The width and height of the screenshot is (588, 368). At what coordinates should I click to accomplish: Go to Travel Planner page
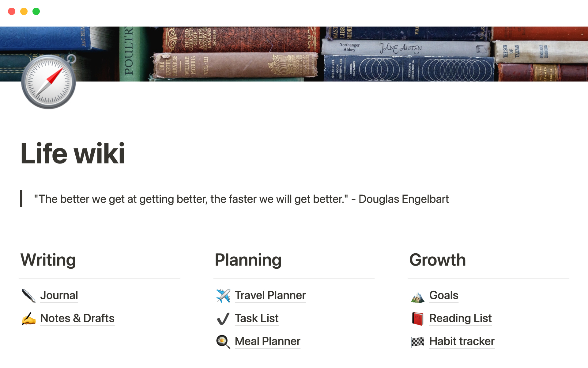[x=270, y=295]
